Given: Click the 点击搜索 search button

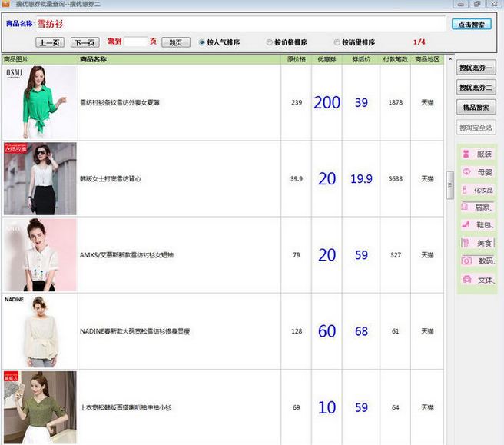Looking at the screenshot, I should click(471, 25).
